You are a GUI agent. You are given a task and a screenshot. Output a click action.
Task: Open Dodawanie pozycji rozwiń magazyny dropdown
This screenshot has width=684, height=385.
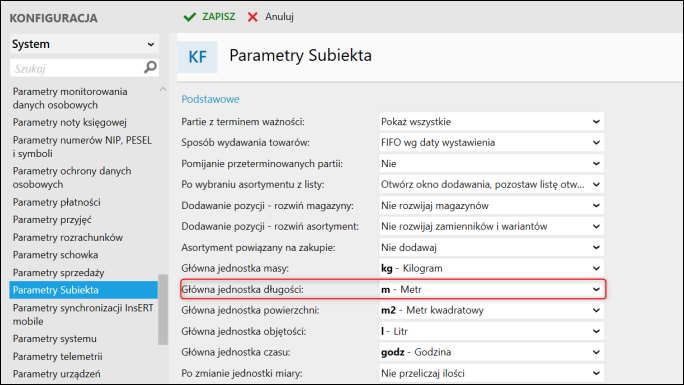click(491, 205)
